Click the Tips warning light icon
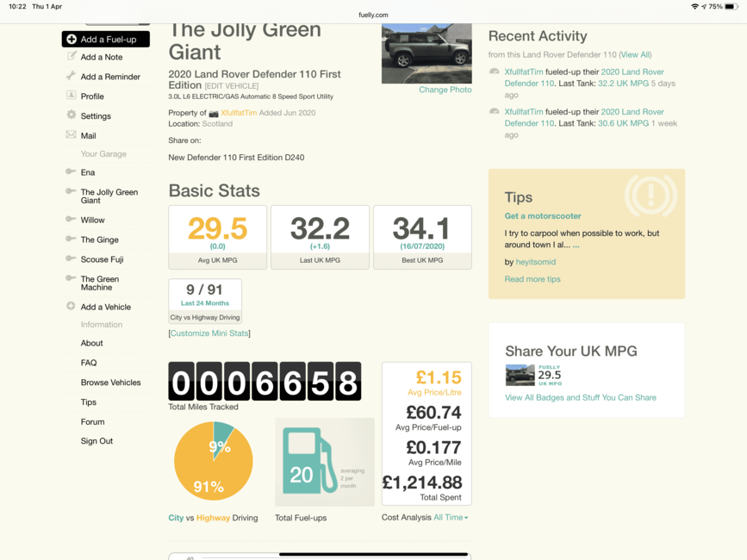The height and width of the screenshot is (560, 747). click(651, 196)
